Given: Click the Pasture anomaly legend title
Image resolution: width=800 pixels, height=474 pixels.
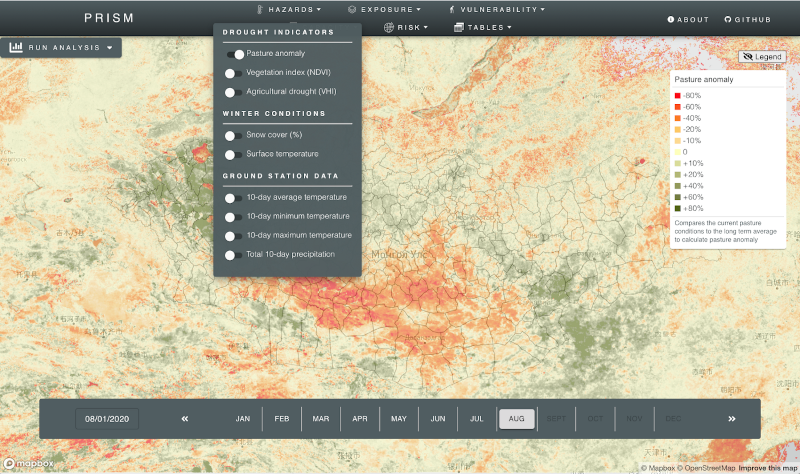Looking at the screenshot, I should 704,79.
